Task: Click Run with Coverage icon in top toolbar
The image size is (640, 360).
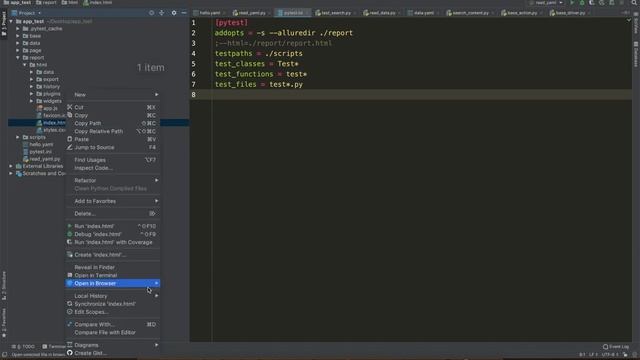Action: 592,3
